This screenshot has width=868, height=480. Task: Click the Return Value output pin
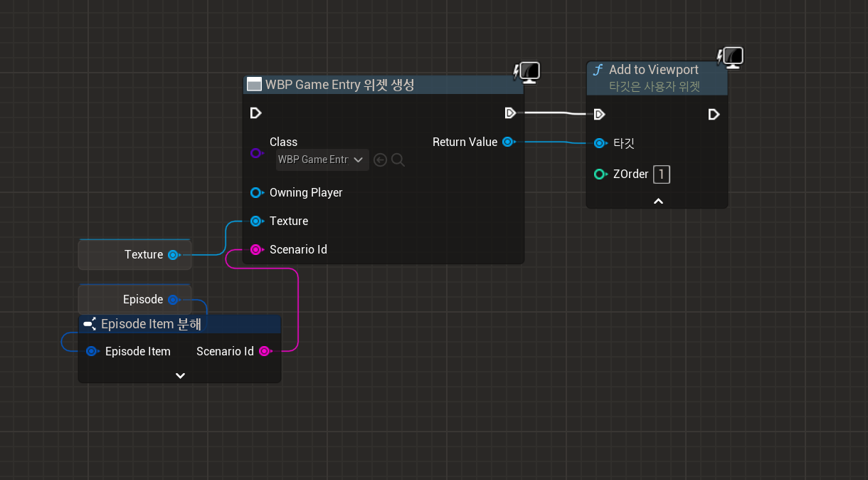(x=508, y=142)
